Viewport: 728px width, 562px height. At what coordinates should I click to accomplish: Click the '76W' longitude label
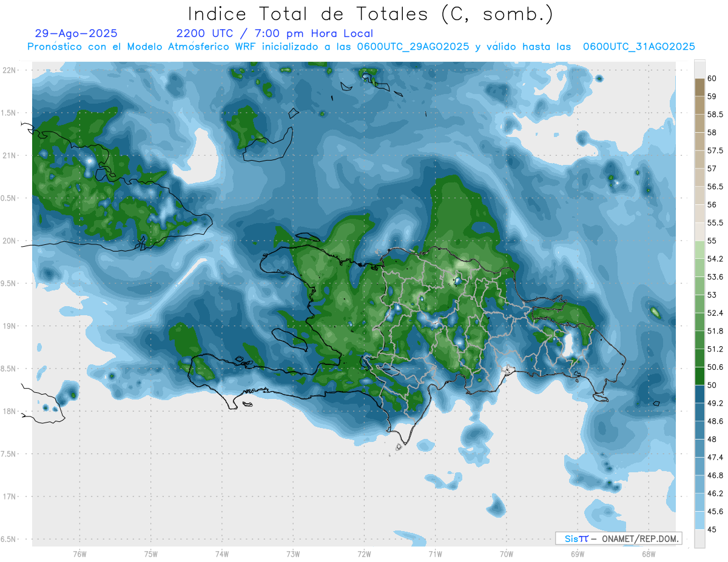79,554
